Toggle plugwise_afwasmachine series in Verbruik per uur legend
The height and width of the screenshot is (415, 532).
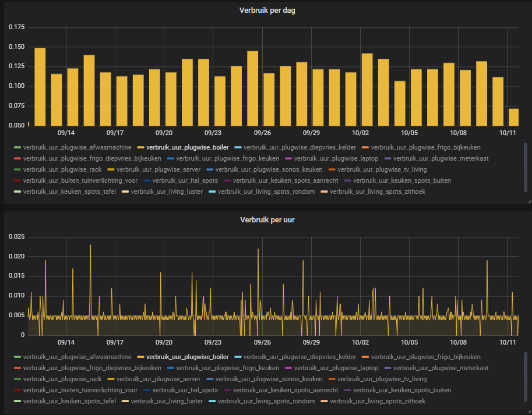coord(77,357)
